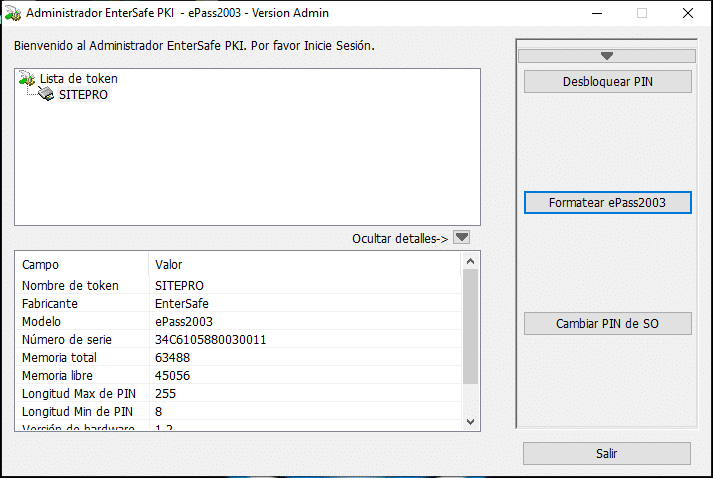Click the Desbloquear PIN button
Viewport: 713px width, 478px height.
(608, 82)
